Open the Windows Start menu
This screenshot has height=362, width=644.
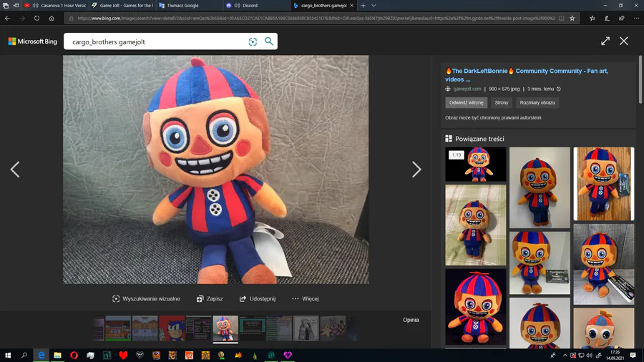[x=8, y=355]
